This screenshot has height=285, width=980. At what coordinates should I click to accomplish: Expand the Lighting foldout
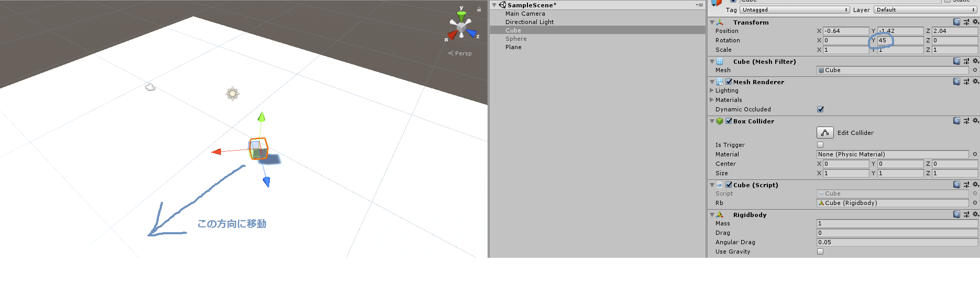[x=711, y=90]
